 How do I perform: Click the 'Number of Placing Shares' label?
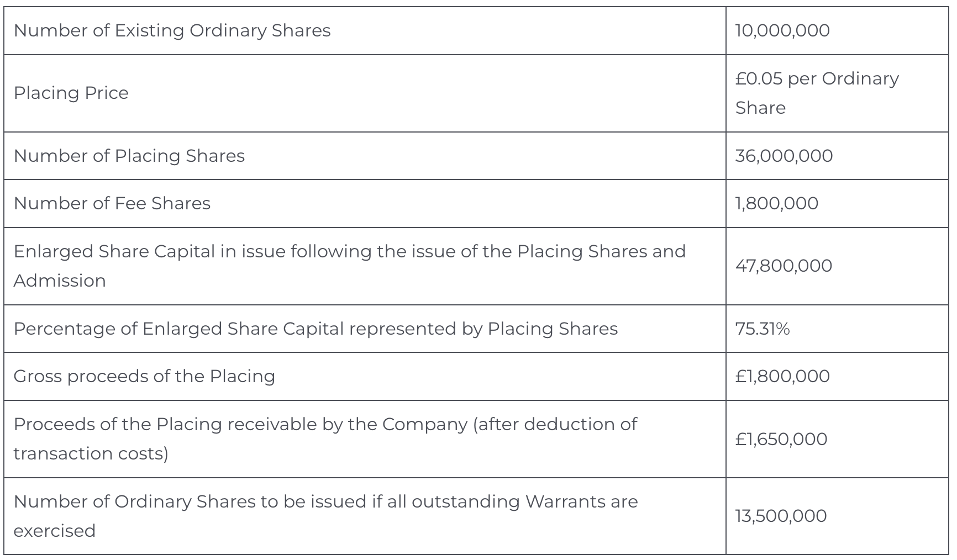click(129, 156)
